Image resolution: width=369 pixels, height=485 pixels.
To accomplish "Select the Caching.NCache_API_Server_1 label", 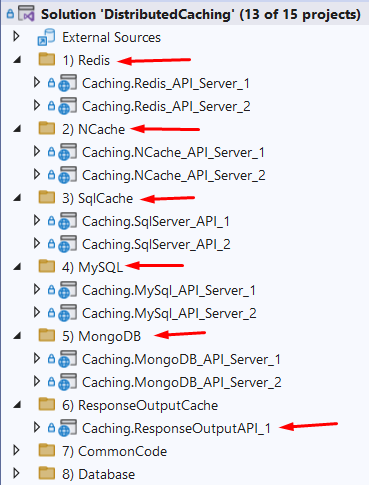I will [173, 152].
